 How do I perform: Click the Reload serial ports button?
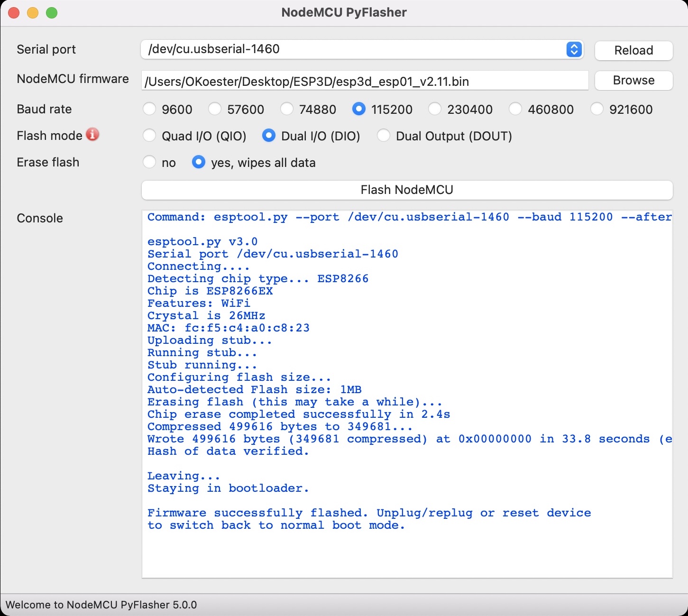633,50
